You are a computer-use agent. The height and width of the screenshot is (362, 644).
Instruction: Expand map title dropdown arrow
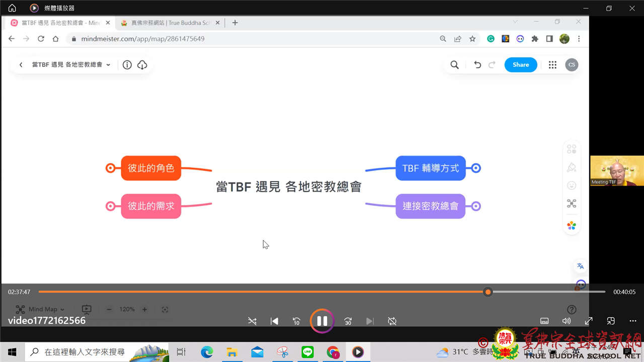pyautogui.click(x=108, y=65)
